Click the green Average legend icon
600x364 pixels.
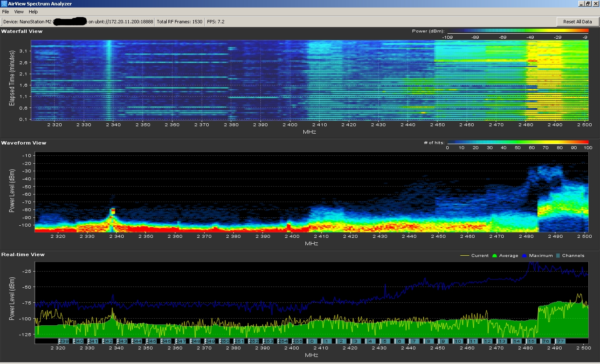pyautogui.click(x=495, y=256)
